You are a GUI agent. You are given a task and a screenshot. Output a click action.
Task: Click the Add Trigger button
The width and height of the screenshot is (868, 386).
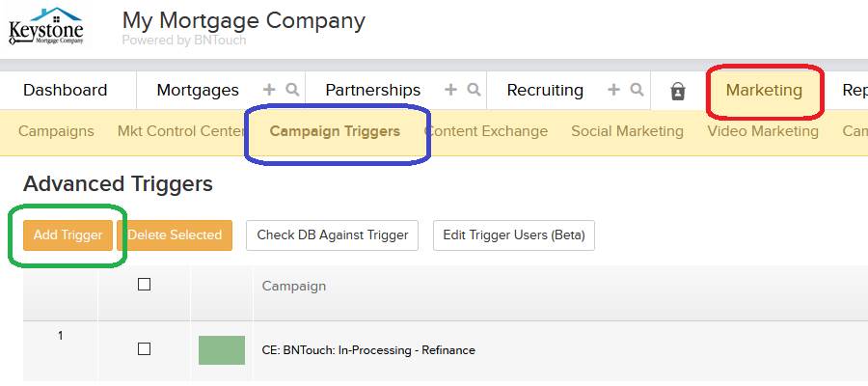pyautogui.click(x=68, y=235)
